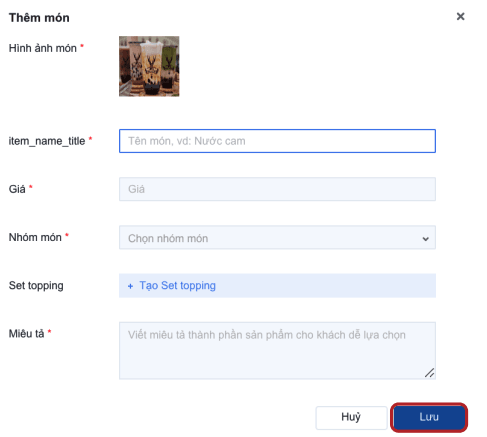
Task: Click the item_name_title field label
Action: pyautogui.click(x=47, y=141)
